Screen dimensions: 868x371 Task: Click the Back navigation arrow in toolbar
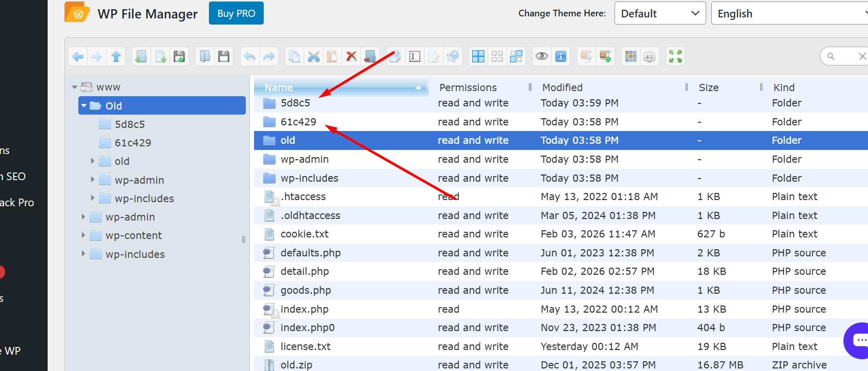[x=78, y=57]
